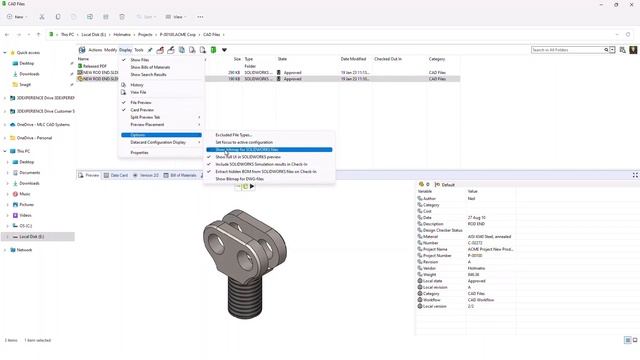Click the flag icon beside Default configuration
This screenshot has width=640, height=360.
[437, 185]
